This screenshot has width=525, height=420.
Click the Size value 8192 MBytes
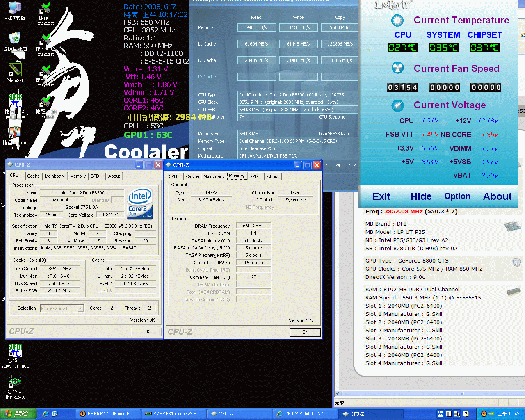(x=211, y=200)
